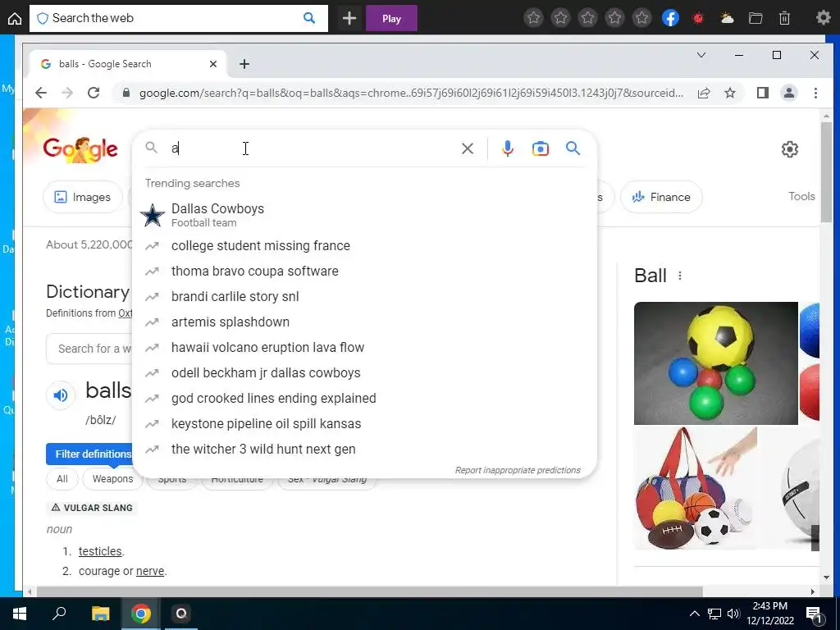Pick keystone pipeline oil spill kansas
This screenshot has width=840, height=630.
click(x=364, y=424)
